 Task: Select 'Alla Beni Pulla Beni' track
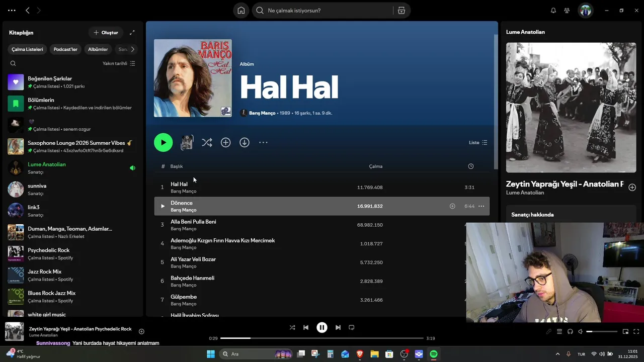coord(322,225)
